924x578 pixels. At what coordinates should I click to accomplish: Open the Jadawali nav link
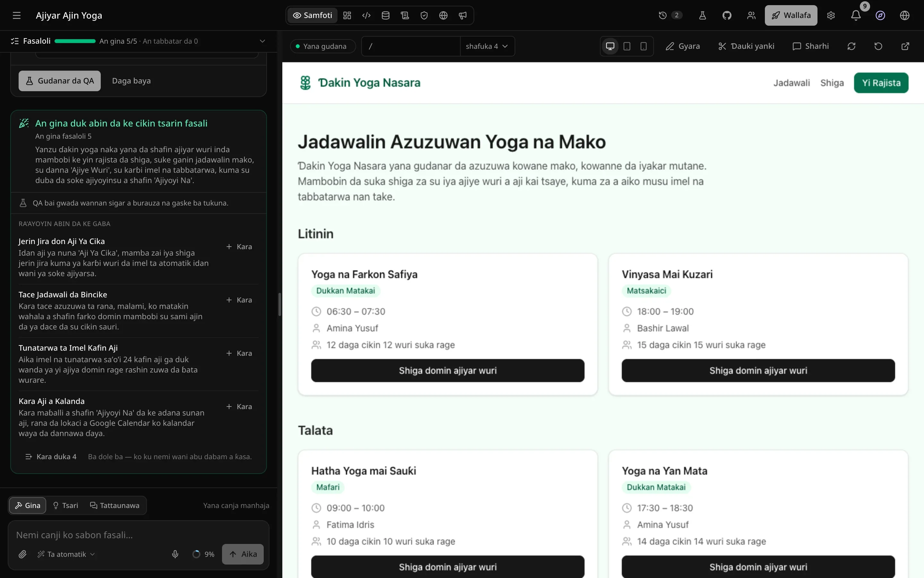(x=791, y=83)
